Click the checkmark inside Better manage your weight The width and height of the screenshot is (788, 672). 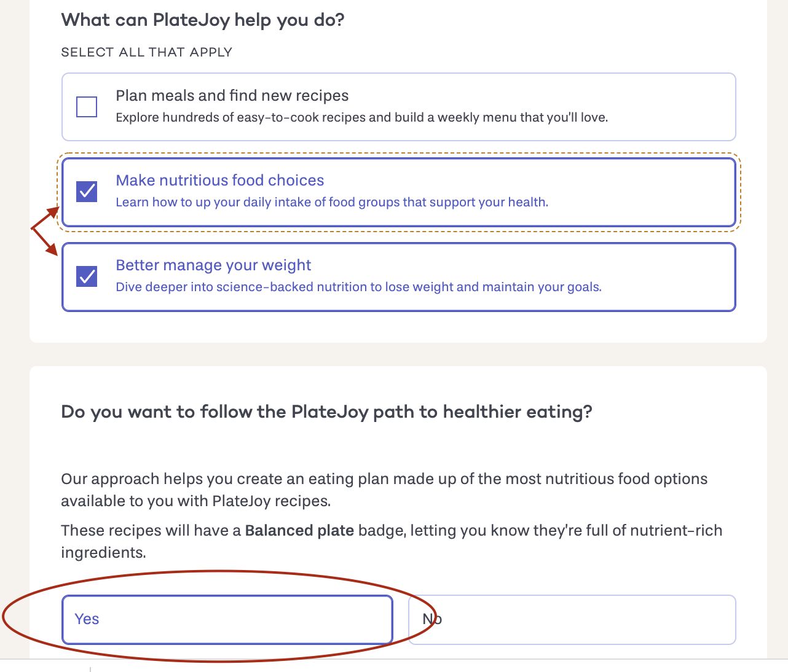click(x=87, y=276)
